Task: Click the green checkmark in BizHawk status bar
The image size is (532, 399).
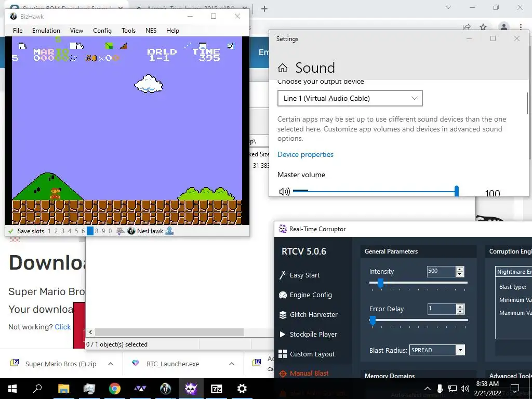Action: (x=10, y=231)
